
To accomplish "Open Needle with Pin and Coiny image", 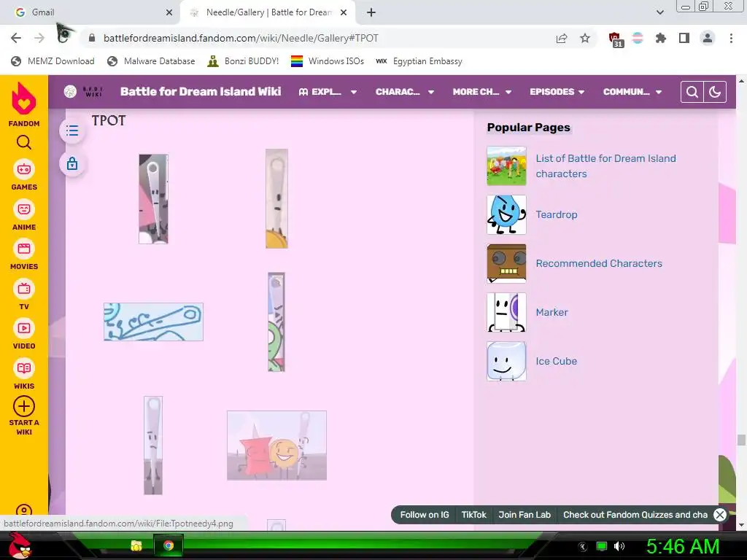I will point(276,446).
